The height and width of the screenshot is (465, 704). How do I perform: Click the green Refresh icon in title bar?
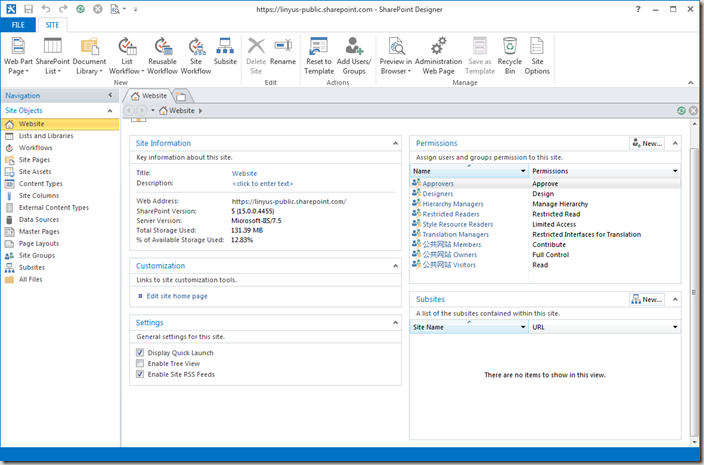click(x=80, y=9)
